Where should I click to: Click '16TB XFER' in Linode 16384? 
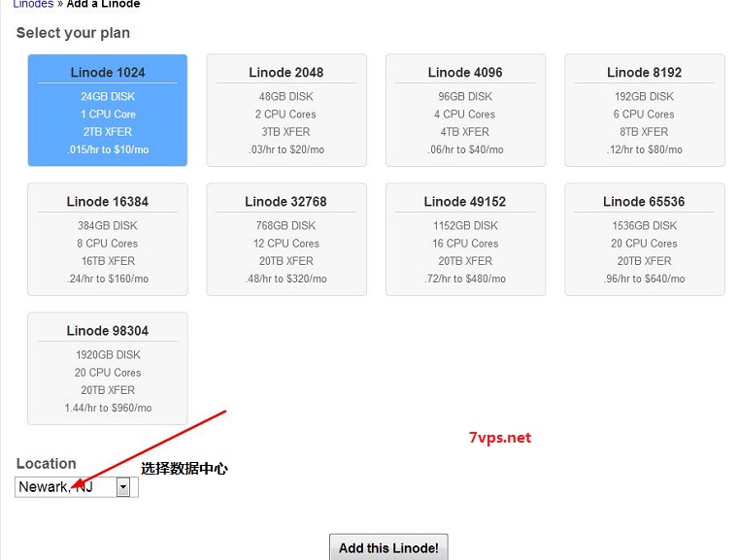pyautogui.click(x=108, y=261)
